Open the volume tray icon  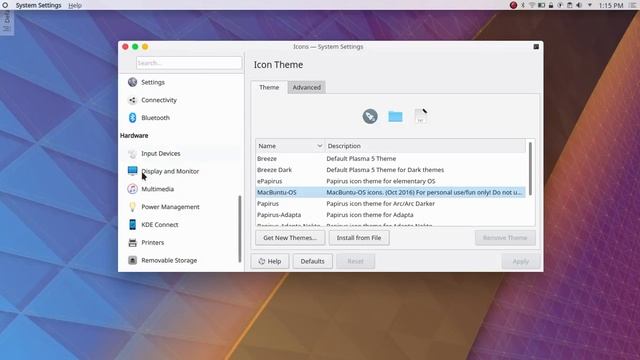(x=579, y=5)
